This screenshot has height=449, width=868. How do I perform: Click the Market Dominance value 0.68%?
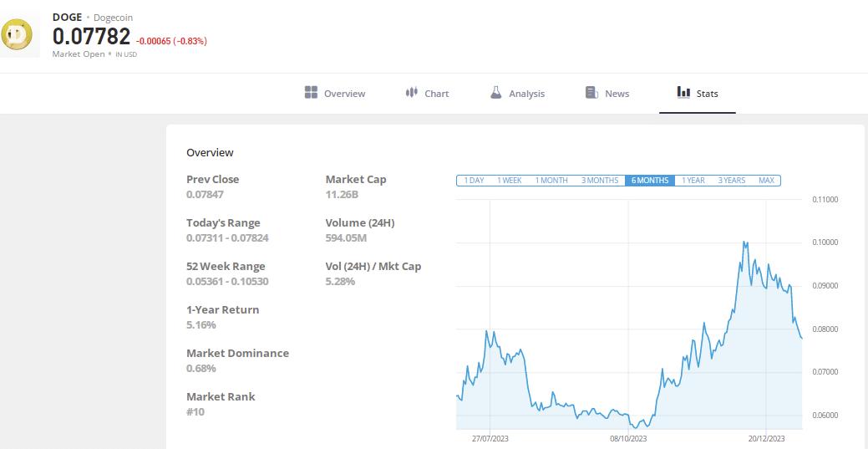[201, 368]
